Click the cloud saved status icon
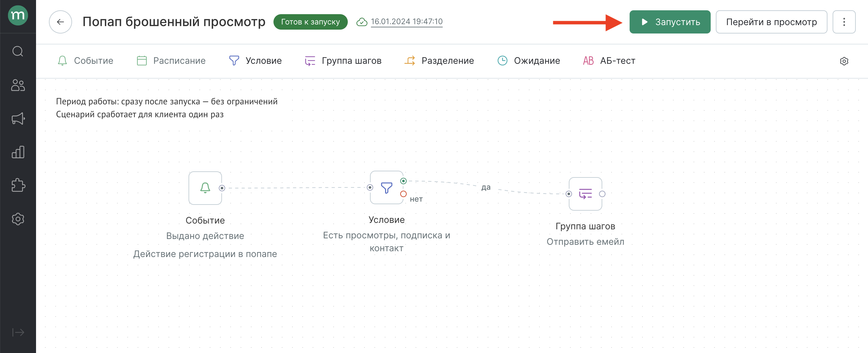 click(x=362, y=22)
